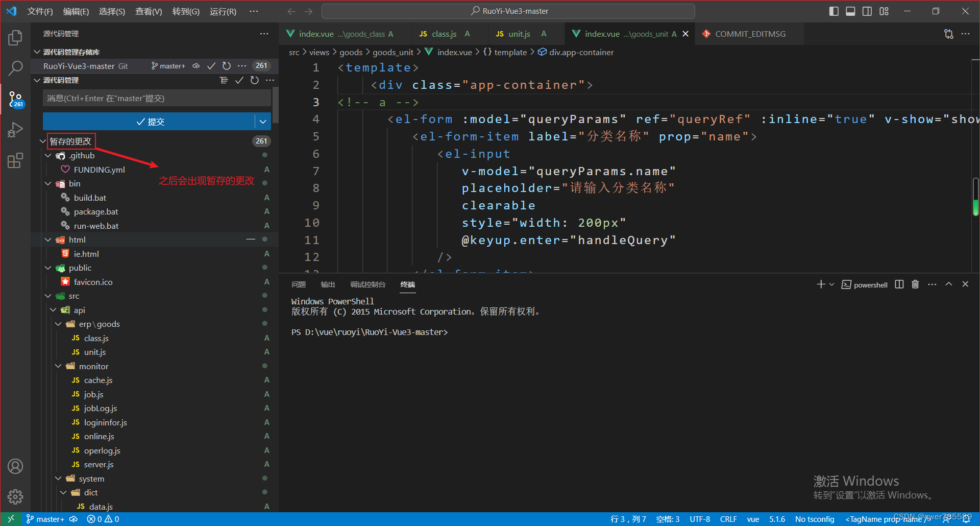The image size is (980, 526).
Task: Split the terminal panel
Action: point(899,284)
